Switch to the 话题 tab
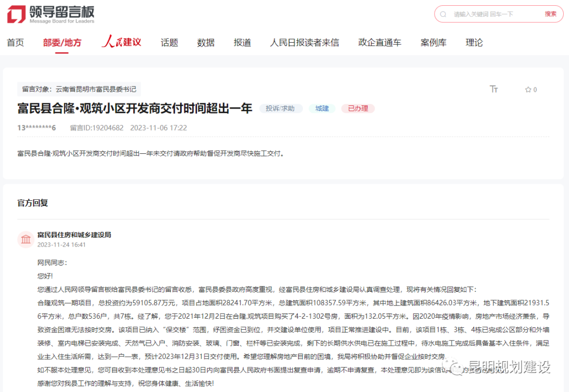 169,42
